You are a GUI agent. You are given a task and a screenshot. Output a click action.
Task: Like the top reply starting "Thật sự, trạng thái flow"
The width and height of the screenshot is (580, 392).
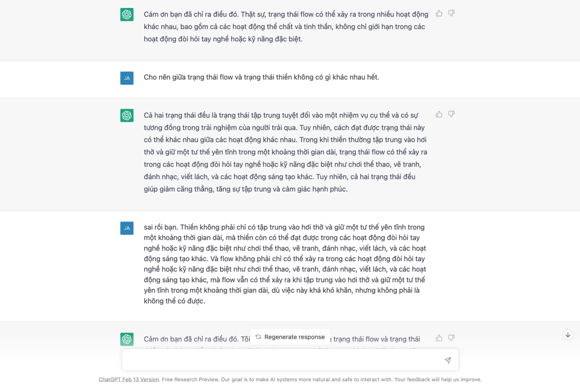(439, 13)
